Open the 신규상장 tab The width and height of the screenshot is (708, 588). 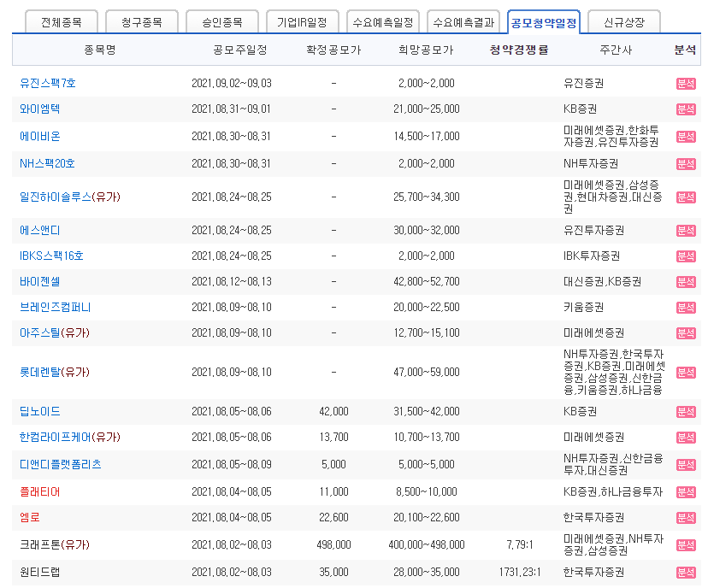tap(624, 22)
